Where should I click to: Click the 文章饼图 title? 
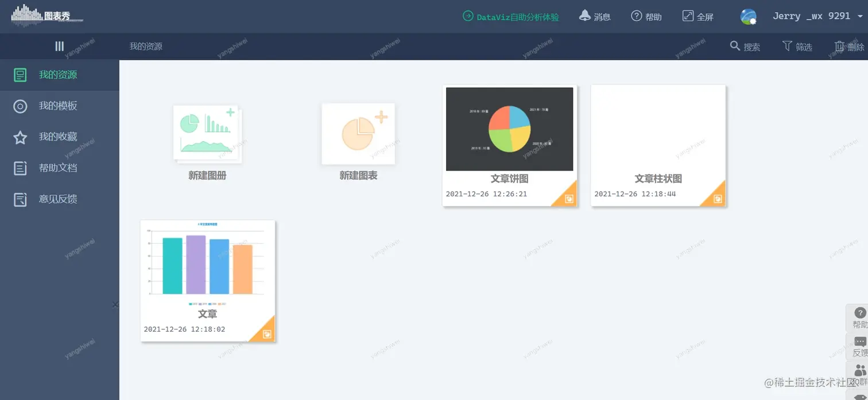(509, 179)
